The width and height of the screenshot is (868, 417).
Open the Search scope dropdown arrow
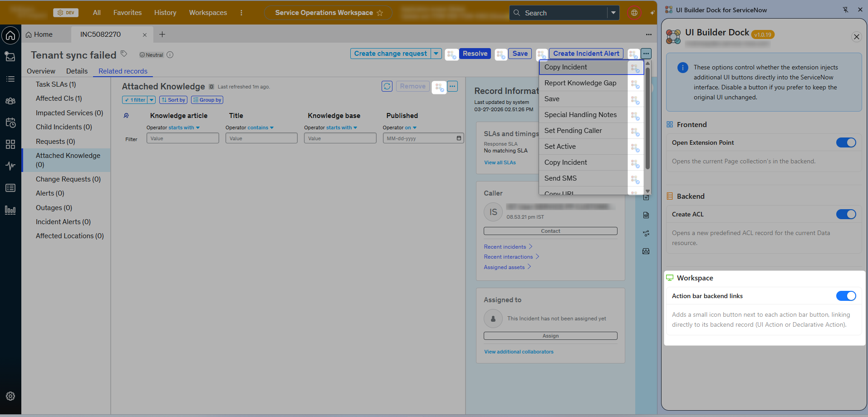point(613,13)
